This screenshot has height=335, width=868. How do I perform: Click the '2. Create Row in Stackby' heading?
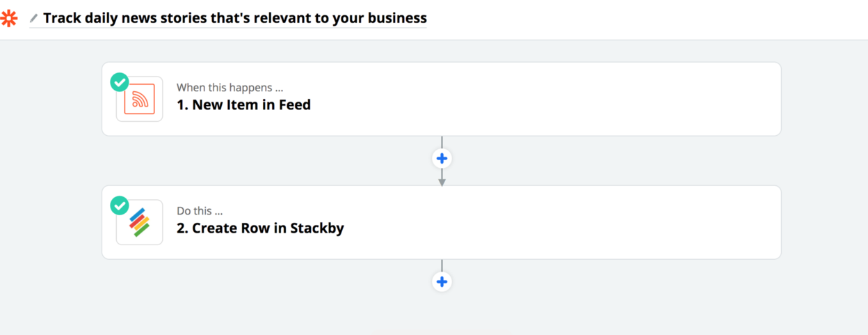tap(260, 228)
